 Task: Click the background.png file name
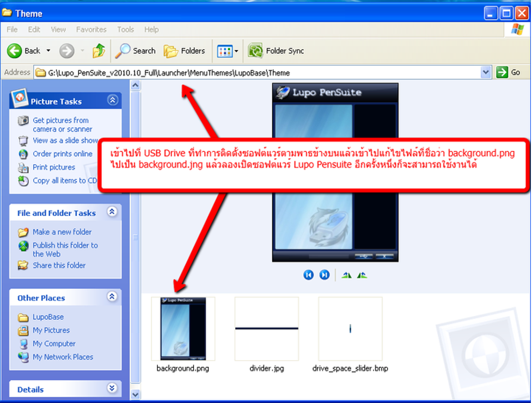click(183, 368)
